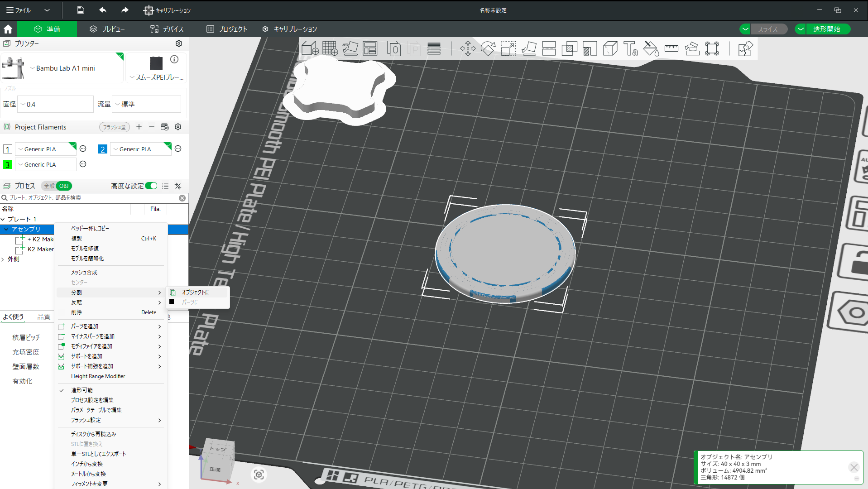This screenshot has height=489, width=868.
Task: Switch to the プレビュー tab
Action: pyautogui.click(x=107, y=29)
